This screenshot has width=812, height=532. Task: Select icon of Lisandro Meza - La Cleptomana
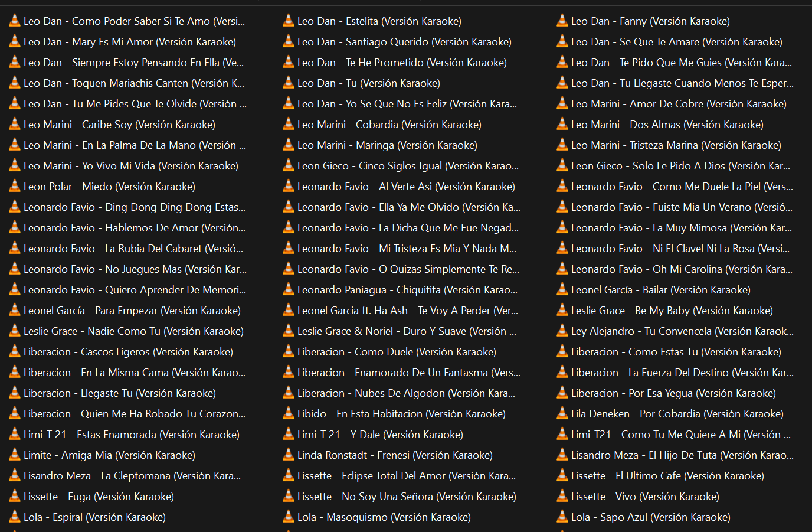[x=15, y=475]
